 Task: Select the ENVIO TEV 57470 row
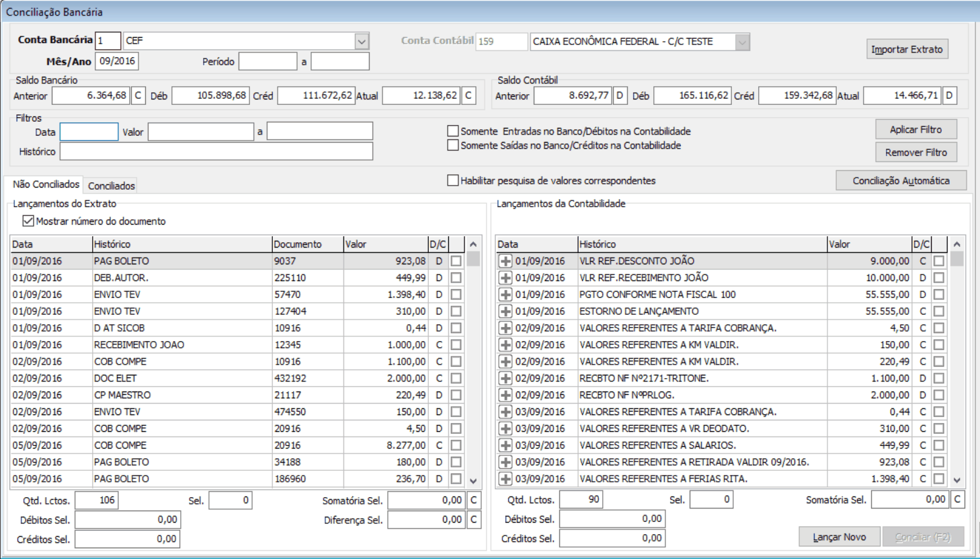pyautogui.click(x=238, y=295)
